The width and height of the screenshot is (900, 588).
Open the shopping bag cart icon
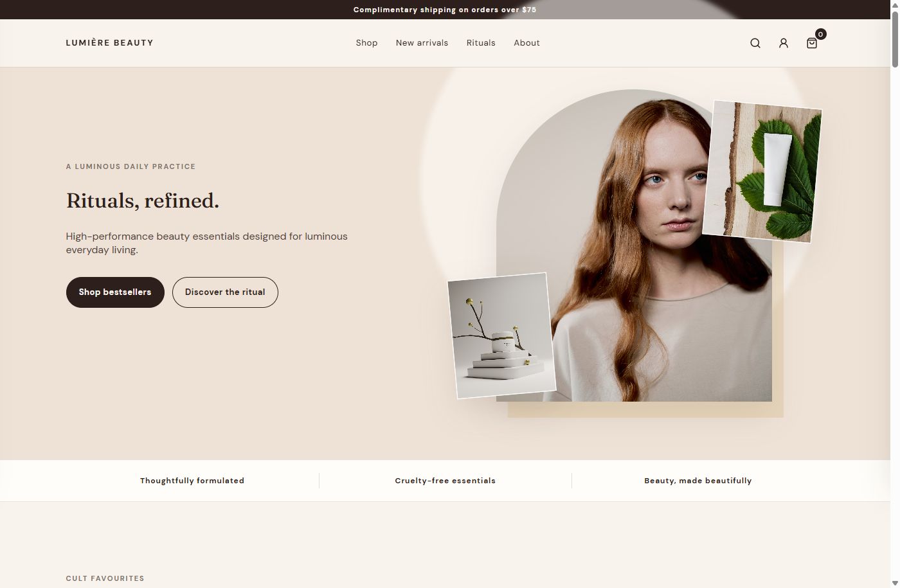tap(812, 43)
